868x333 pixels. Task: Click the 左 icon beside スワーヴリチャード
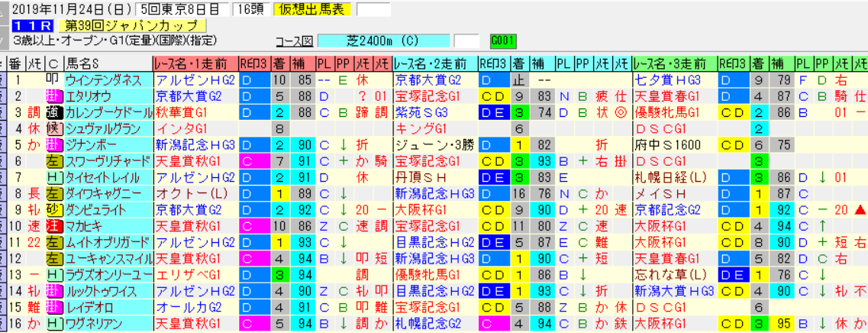[x=53, y=160]
